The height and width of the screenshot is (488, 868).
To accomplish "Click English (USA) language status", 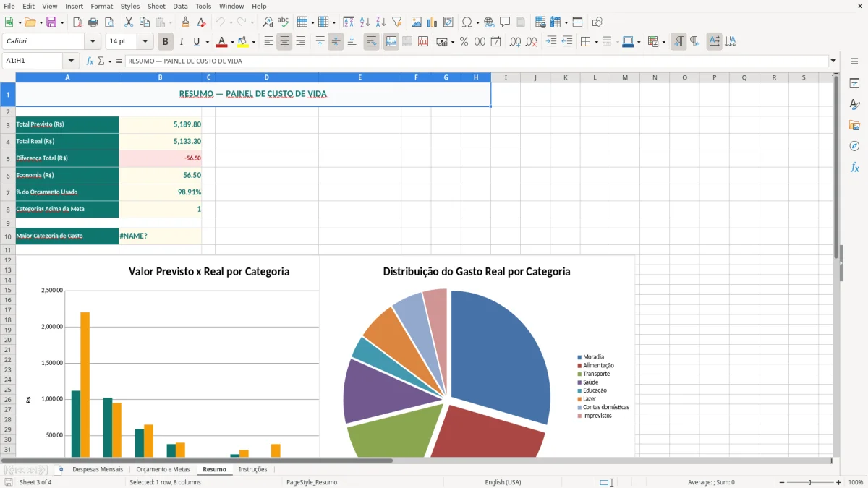I will [503, 482].
